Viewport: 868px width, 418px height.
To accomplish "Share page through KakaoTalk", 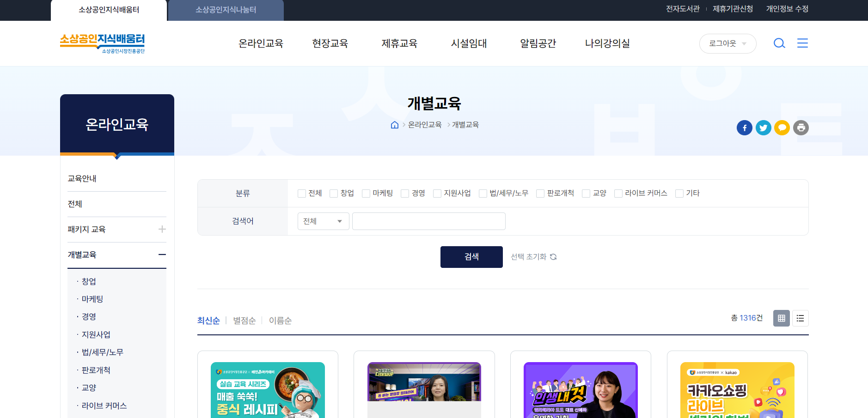I will 782,127.
